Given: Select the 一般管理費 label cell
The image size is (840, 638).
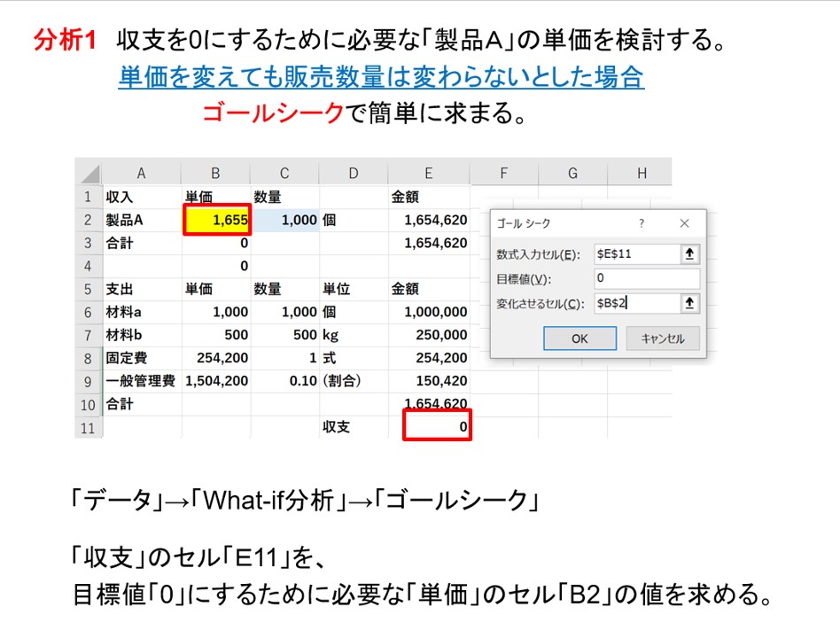Looking at the screenshot, I should coord(141,381).
